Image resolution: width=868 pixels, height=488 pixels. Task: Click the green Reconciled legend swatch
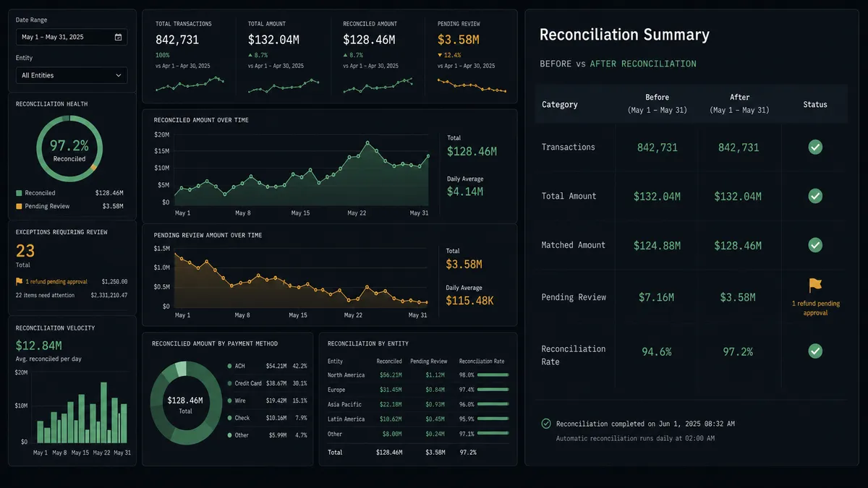[x=19, y=193]
